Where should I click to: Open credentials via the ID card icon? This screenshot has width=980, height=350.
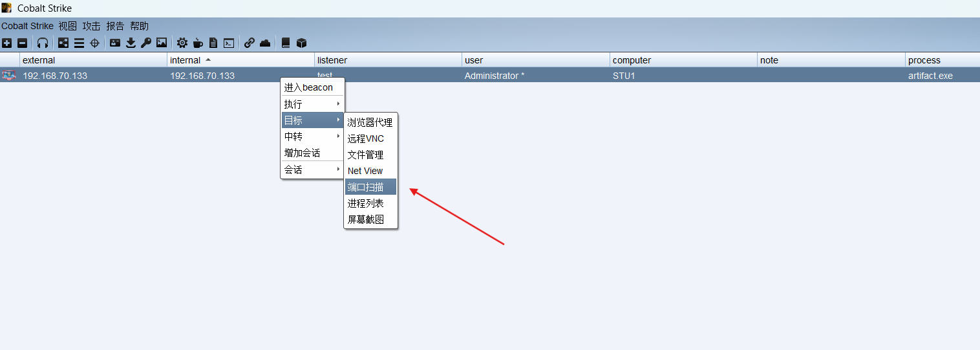click(115, 43)
